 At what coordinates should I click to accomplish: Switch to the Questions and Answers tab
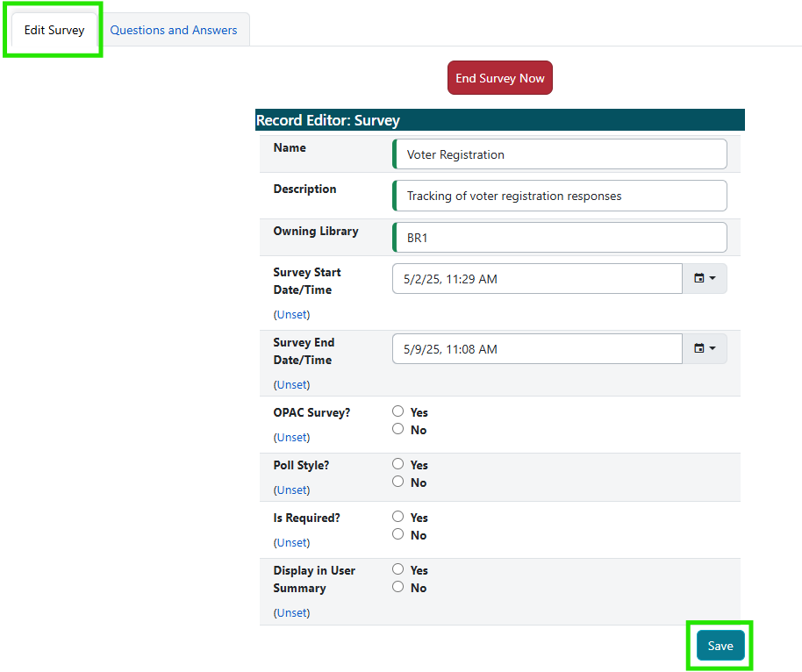click(174, 29)
